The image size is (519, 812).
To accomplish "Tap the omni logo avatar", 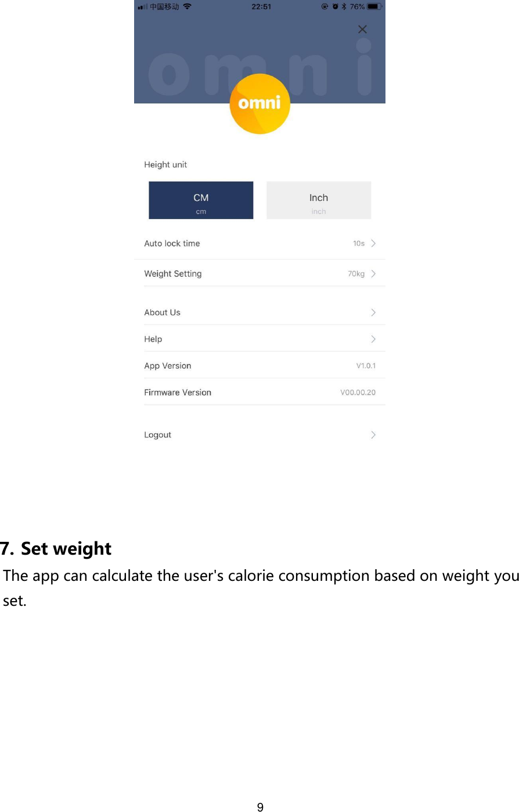I will point(259,103).
